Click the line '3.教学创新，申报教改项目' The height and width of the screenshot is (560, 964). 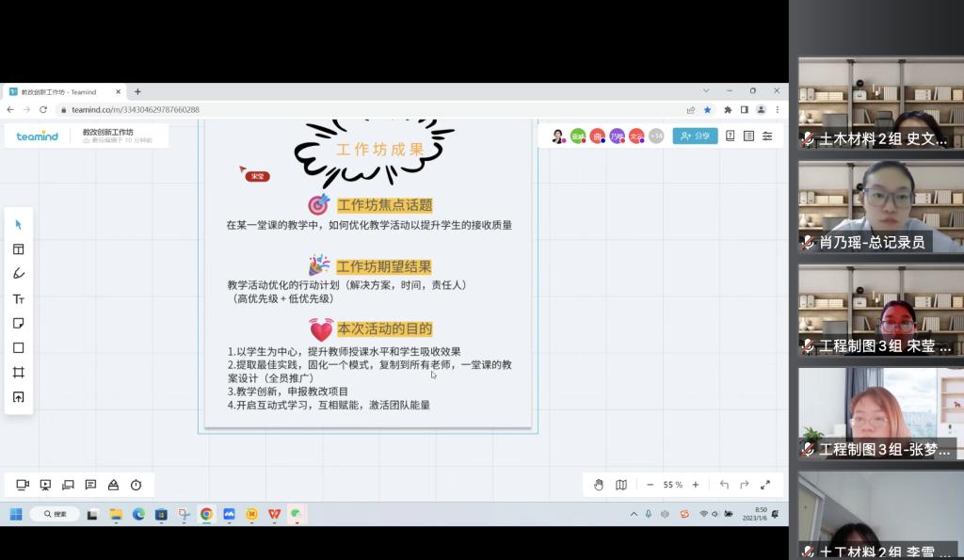pos(288,392)
